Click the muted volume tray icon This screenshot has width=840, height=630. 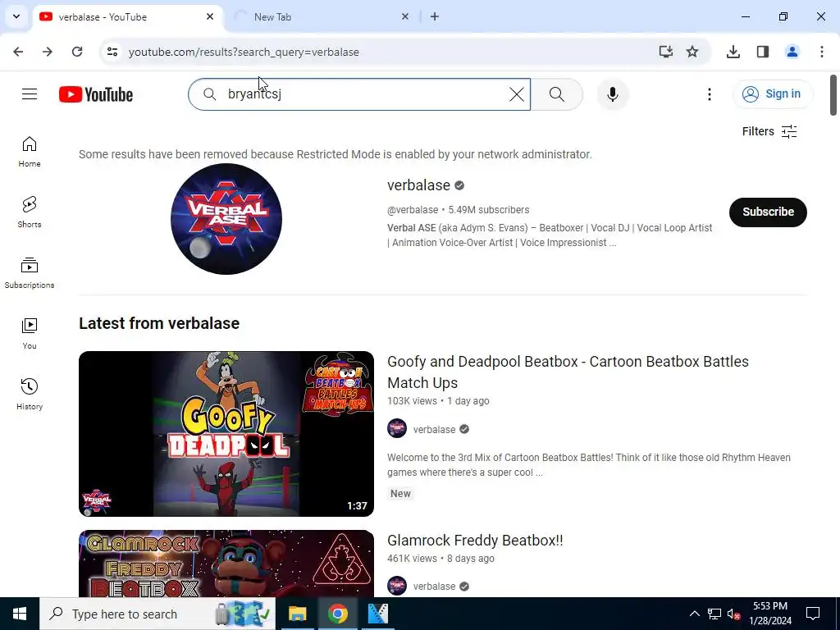point(734,614)
